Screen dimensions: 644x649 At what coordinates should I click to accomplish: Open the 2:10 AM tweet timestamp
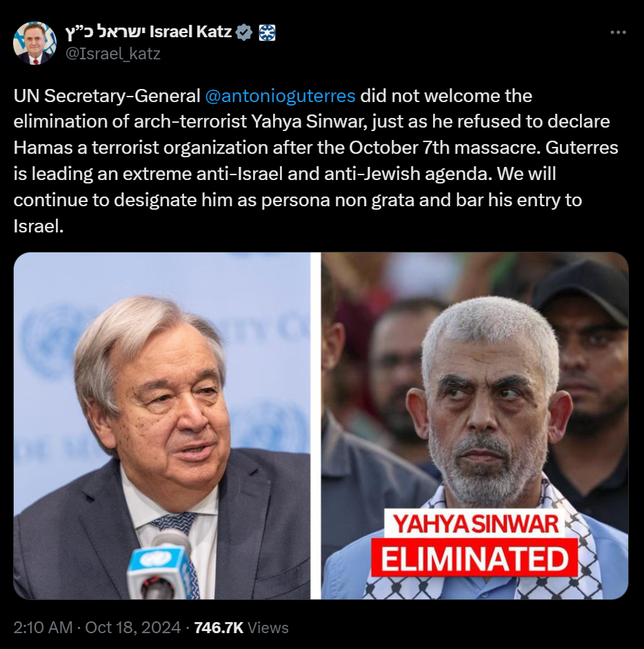pyautogui.click(x=43, y=628)
